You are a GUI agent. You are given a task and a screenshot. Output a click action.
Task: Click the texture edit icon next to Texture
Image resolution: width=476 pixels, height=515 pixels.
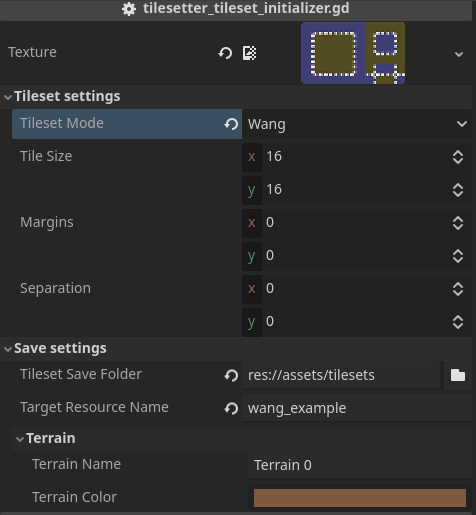(x=249, y=53)
